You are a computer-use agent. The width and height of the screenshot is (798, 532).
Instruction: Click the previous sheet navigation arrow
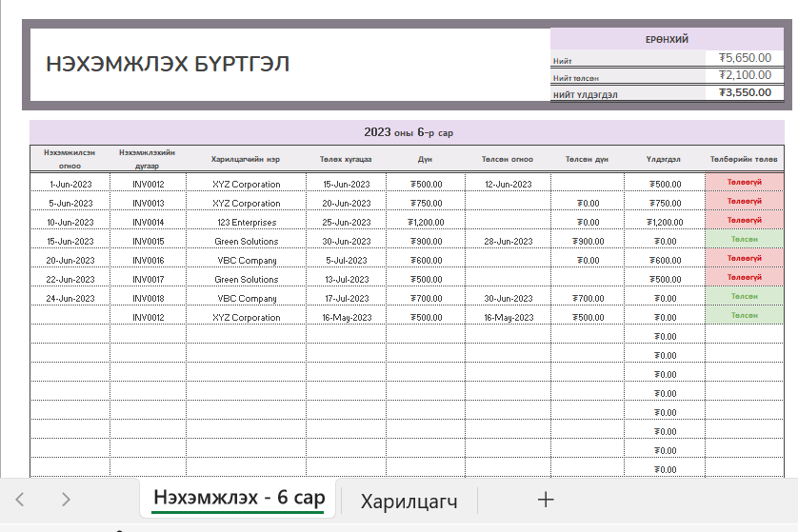21,500
